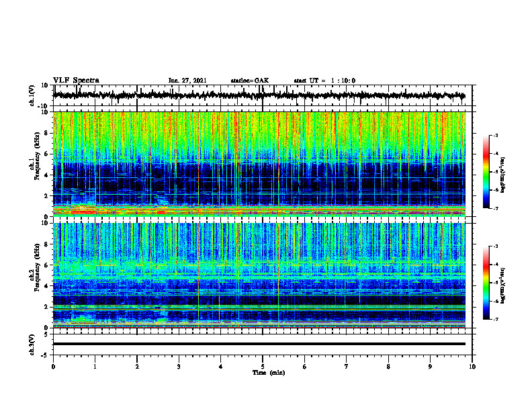The image size is (532, 411).
Task: Click the "-7" label on ch.2 color bar
Action: (x=496, y=319)
